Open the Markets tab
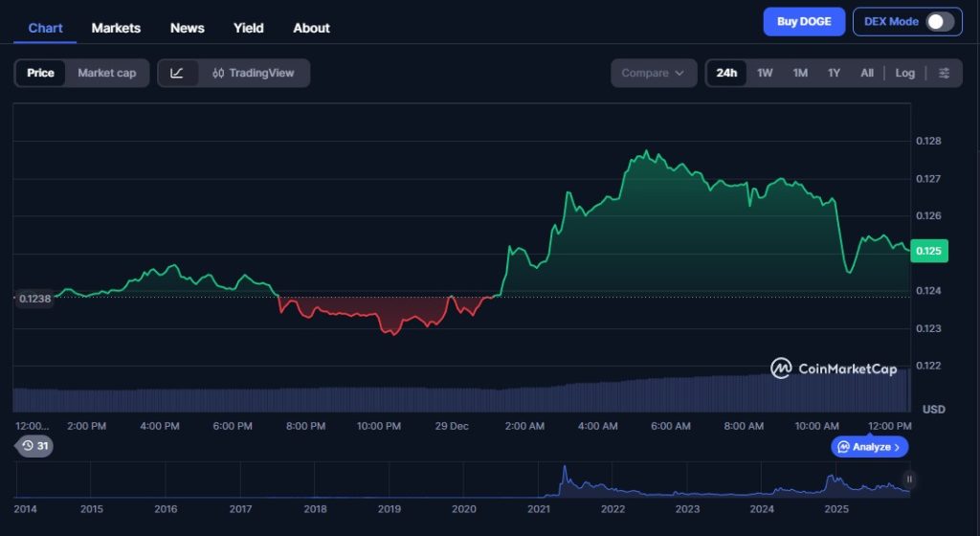Viewport: 980px width, 536px height. coord(116,28)
